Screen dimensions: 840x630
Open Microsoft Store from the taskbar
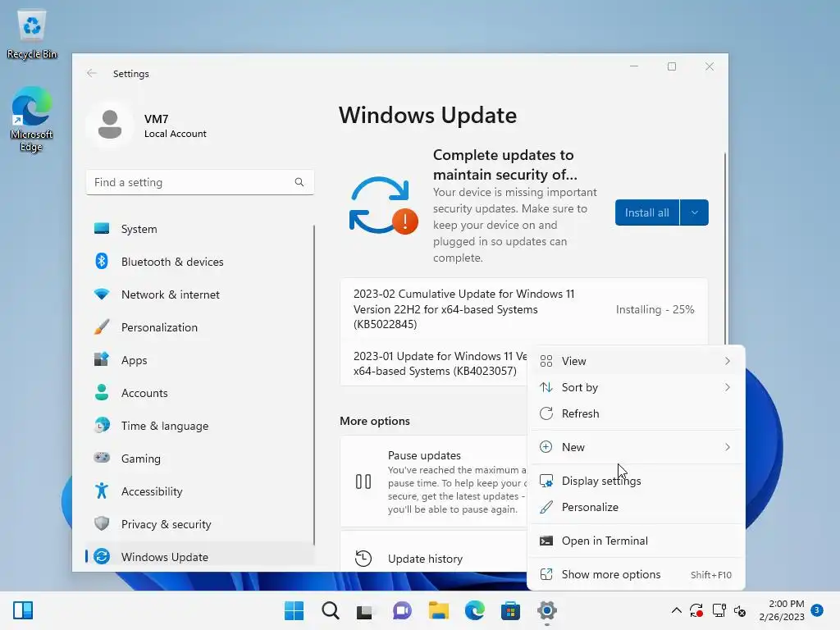[510, 610]
